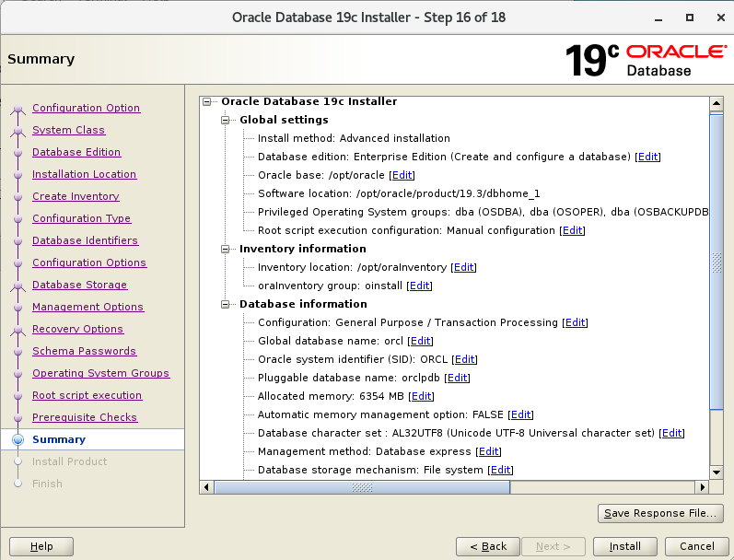Screen dimensions: 734x560
Task: Go to the Database Storage step
Action: [x=79, y=285]
